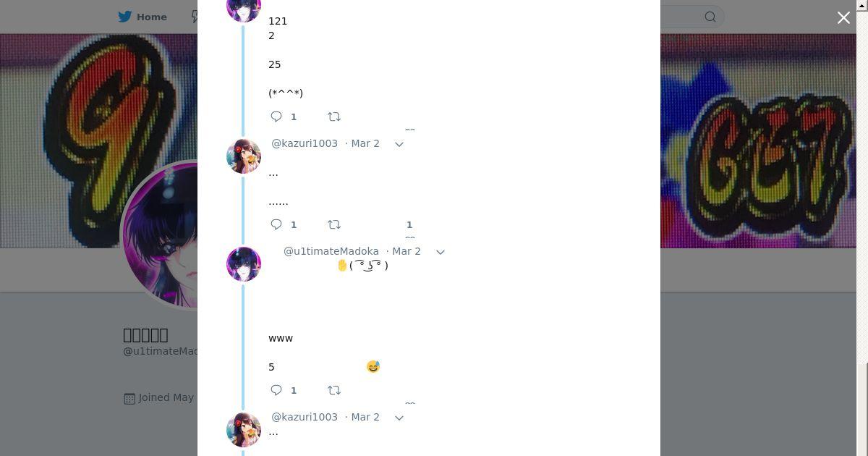Expand options chevron on last kazuri1003 tweet
Viewport: 868px width, 456px height.
point(399,418)
